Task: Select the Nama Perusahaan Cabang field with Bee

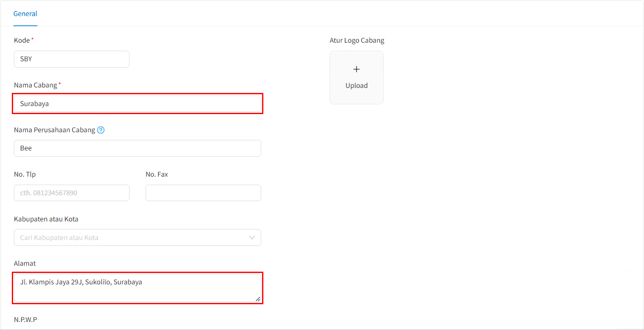Action: coord(138,148)
